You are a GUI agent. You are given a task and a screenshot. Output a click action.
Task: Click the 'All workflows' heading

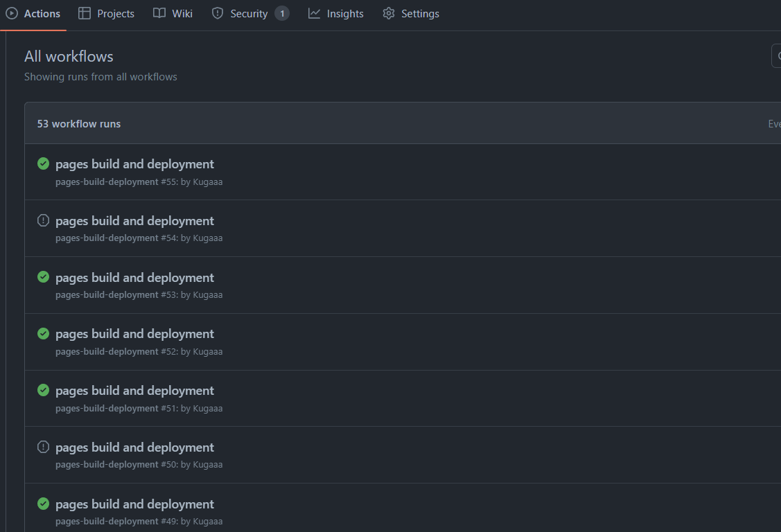pyautogui.click(x=69, y=56)
